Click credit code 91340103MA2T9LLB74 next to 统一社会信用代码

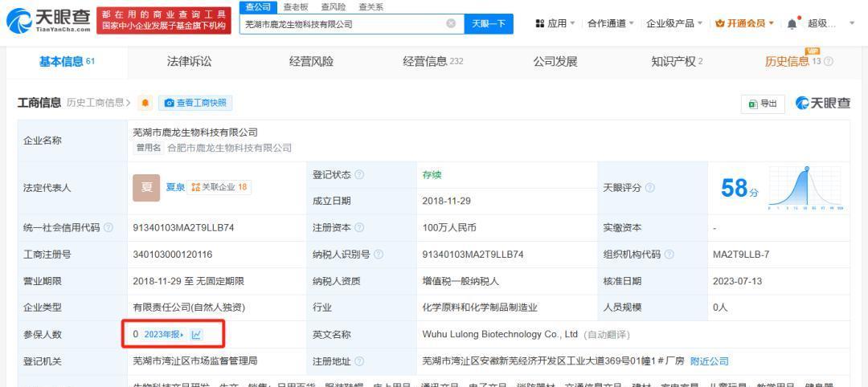[x=183, y=228]
